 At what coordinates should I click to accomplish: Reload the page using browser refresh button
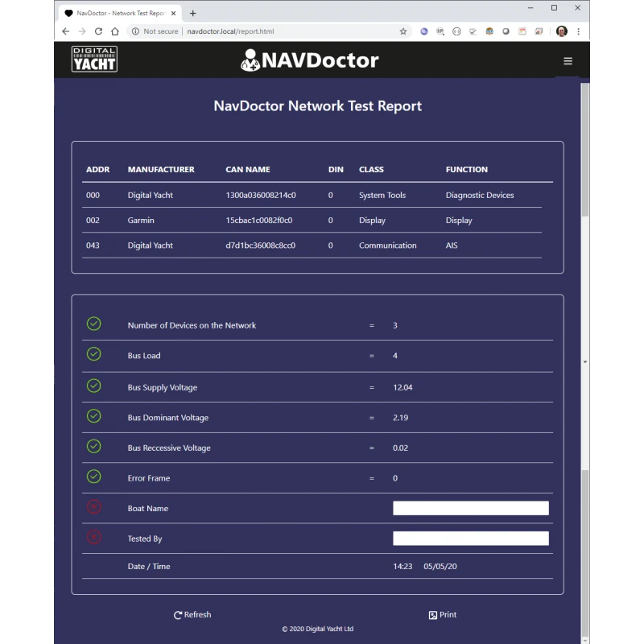pyautogui.click(x=98, y=31)
